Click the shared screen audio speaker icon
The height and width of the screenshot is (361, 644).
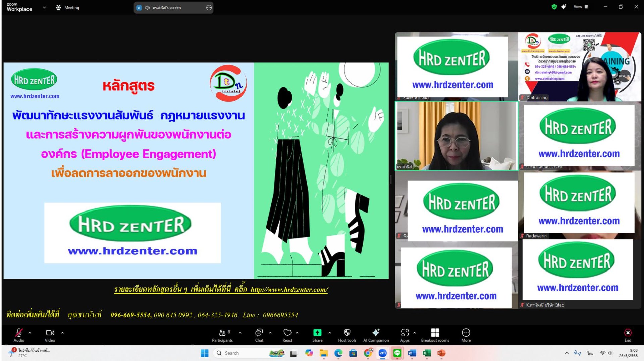(147, 7)
